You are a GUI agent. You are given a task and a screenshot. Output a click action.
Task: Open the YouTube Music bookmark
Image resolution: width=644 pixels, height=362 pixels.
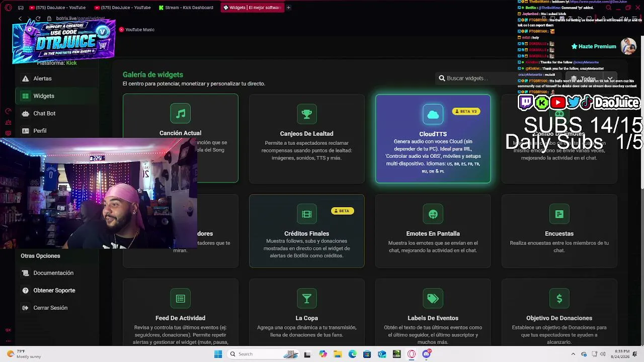137,30
